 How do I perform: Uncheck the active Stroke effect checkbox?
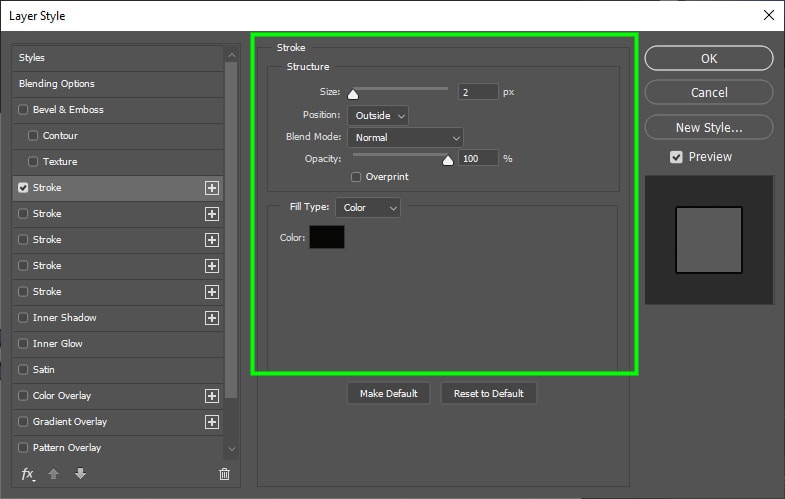tap(23, 187)
